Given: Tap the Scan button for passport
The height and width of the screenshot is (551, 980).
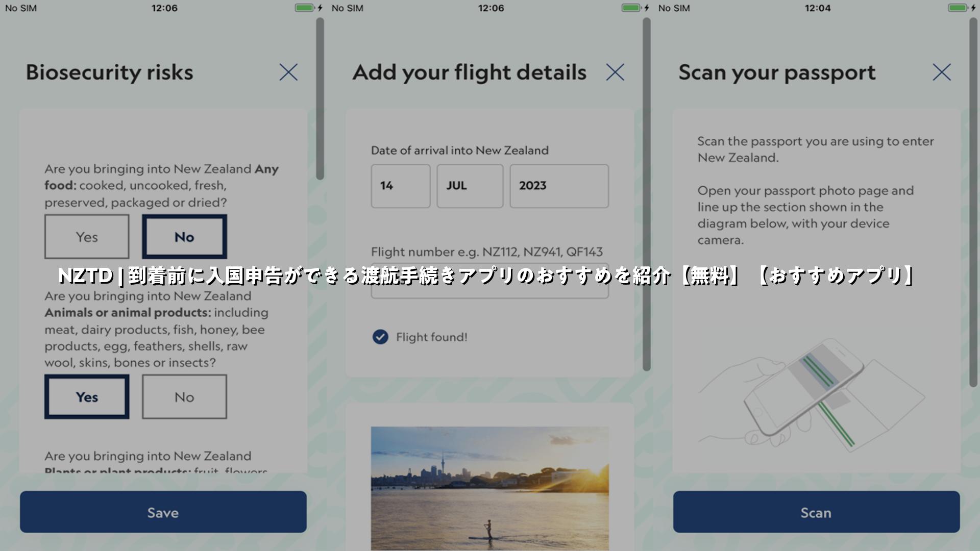Looking at the screenshot, I should 817,512.
